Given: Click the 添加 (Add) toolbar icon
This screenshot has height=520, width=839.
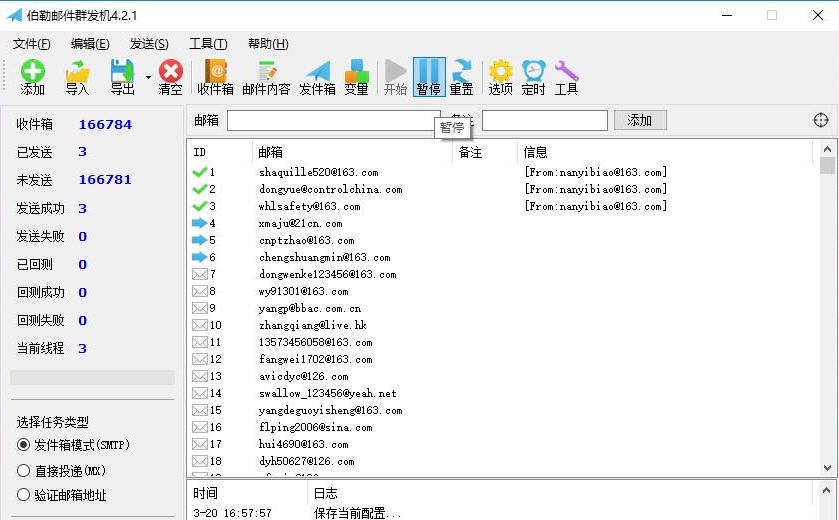Looking at the screenshot, I should pos(33,78).
